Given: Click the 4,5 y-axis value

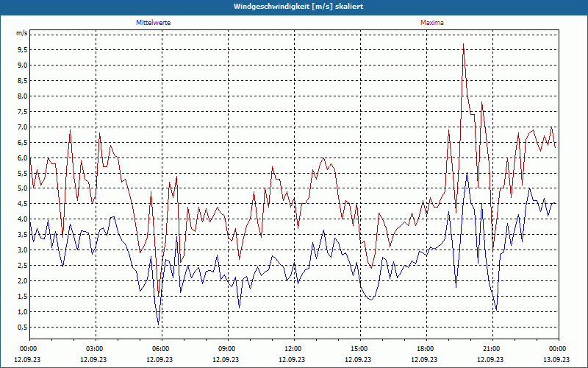Looking at the screenshot, I should (x=23, y=204).
